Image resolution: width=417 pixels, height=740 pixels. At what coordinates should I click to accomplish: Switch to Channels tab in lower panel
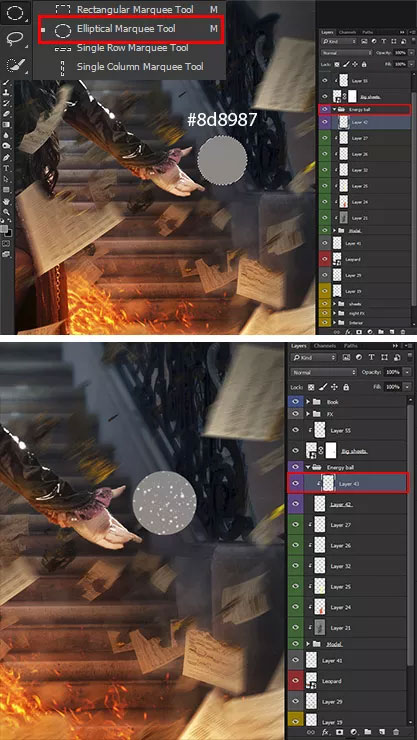coord(325,346)
